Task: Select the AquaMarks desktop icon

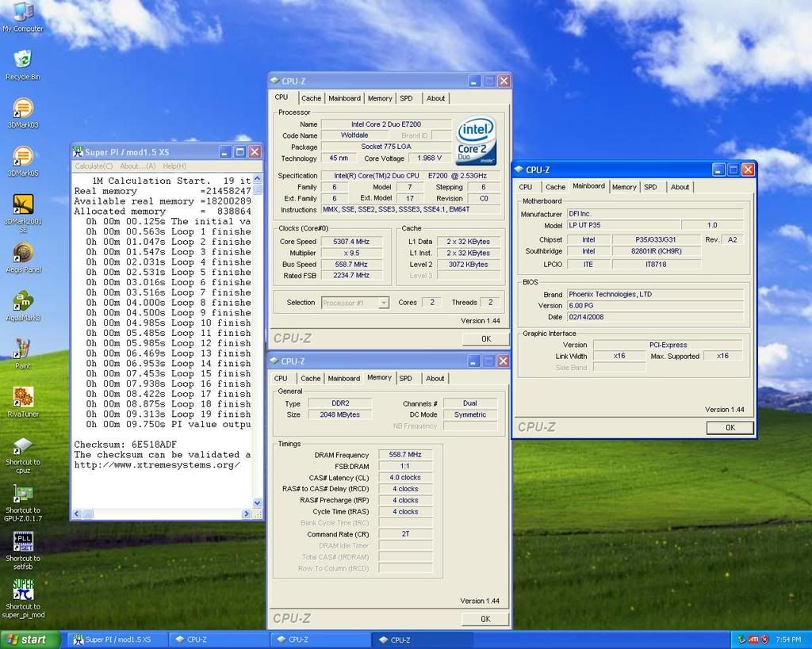Action: (23, 306)
